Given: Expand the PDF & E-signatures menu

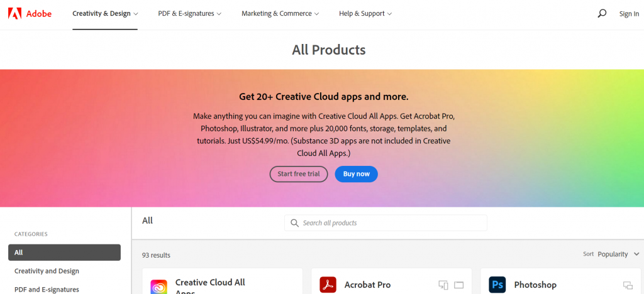Looking at the screenshot, I should (190, 14).
